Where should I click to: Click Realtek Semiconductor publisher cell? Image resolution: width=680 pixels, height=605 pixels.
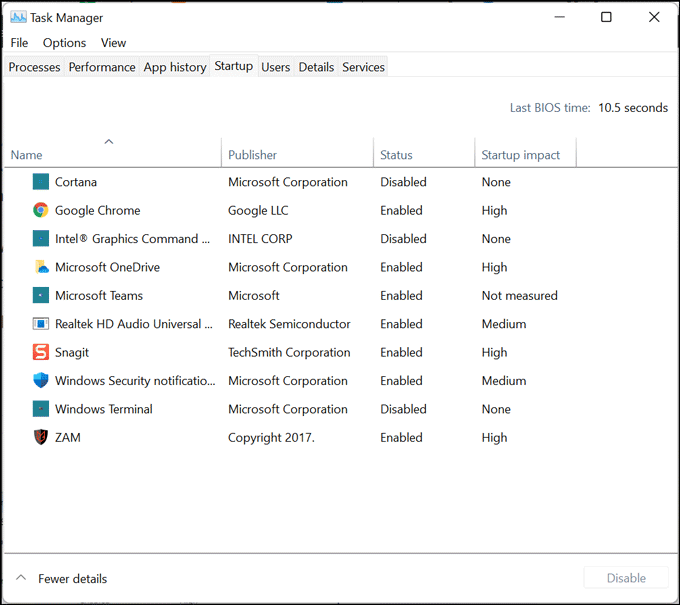click(289, 324)
